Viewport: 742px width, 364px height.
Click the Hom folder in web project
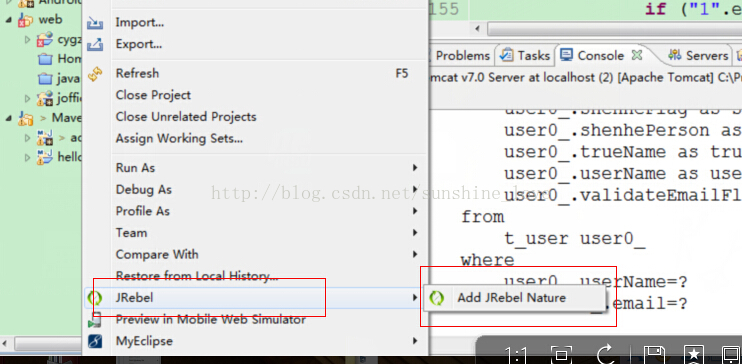[x=59, y=59]
